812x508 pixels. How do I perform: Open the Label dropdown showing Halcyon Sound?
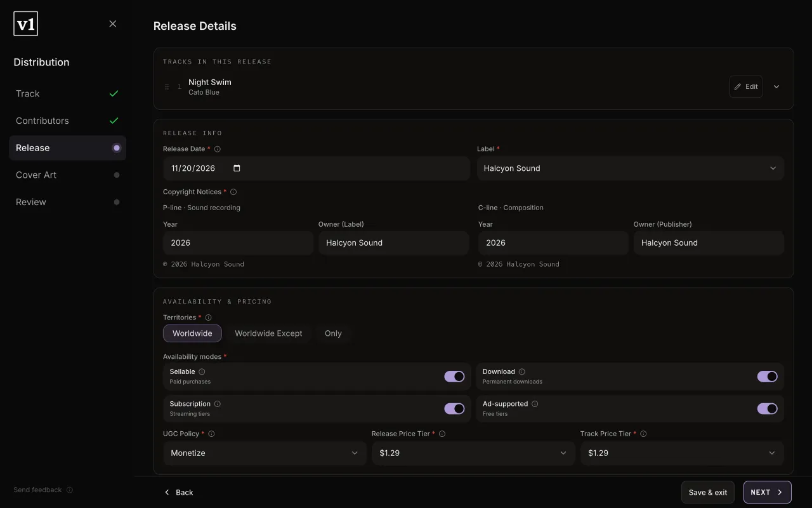click(x=631, y=168)
